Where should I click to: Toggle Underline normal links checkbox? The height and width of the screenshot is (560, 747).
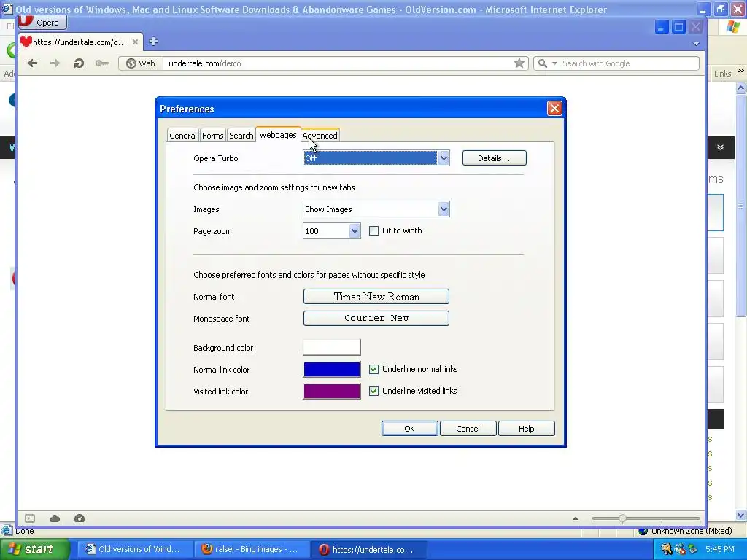pyautogui.click(x=374, y=369)
